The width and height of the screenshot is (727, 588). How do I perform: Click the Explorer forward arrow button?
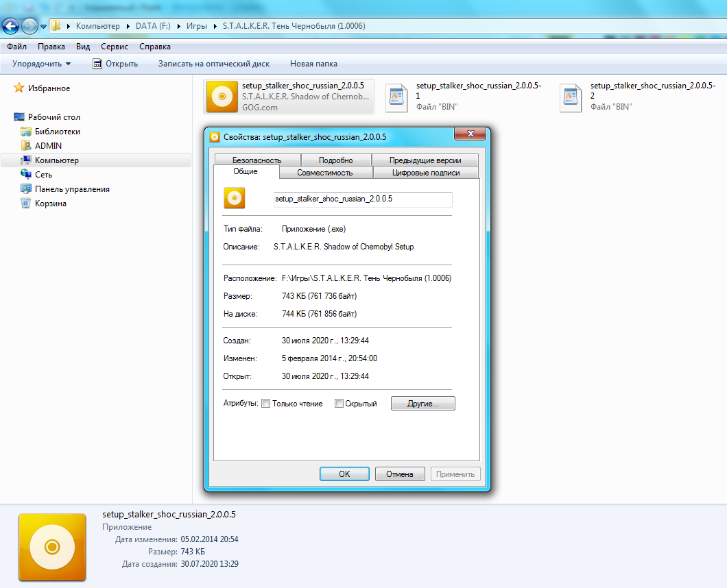[x=29, y=26]
